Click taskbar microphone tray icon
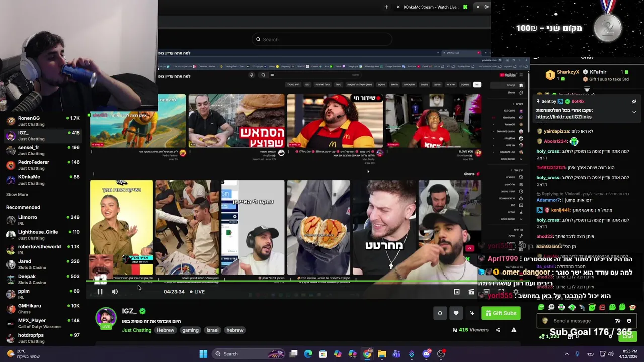Image resolution: width=644 pixels, height=362 pixels. [x=577, y=354]
